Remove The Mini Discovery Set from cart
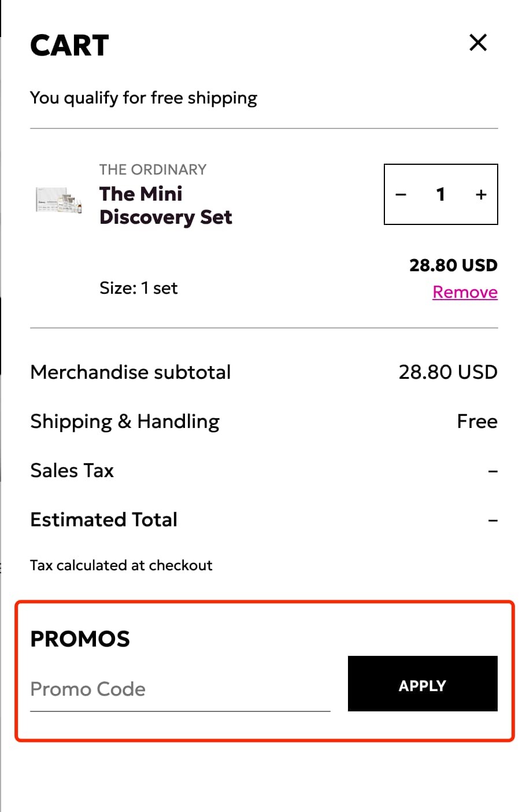Viewport: 526px width, 812px height. coord(465,292)
